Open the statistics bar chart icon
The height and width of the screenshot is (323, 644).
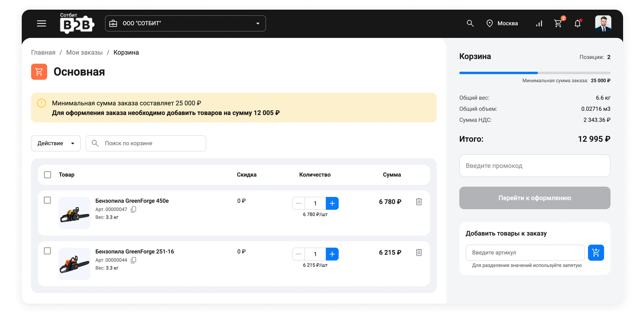tap(539, 23)
